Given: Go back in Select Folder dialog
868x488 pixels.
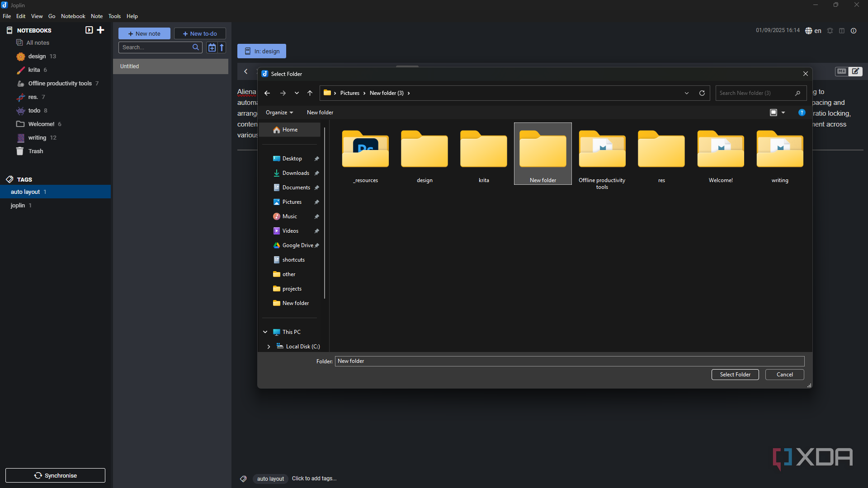Looking at the screenshot, I should point(267,93).
